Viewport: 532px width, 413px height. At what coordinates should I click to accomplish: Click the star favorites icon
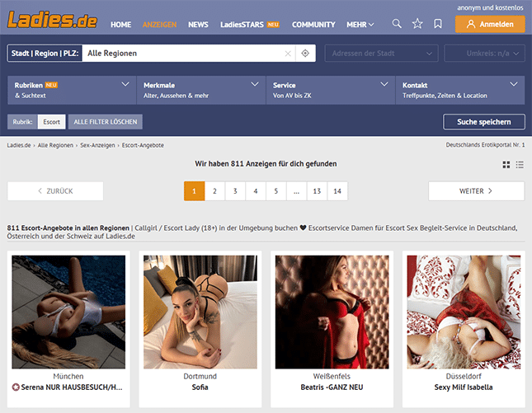coord(417,24)
